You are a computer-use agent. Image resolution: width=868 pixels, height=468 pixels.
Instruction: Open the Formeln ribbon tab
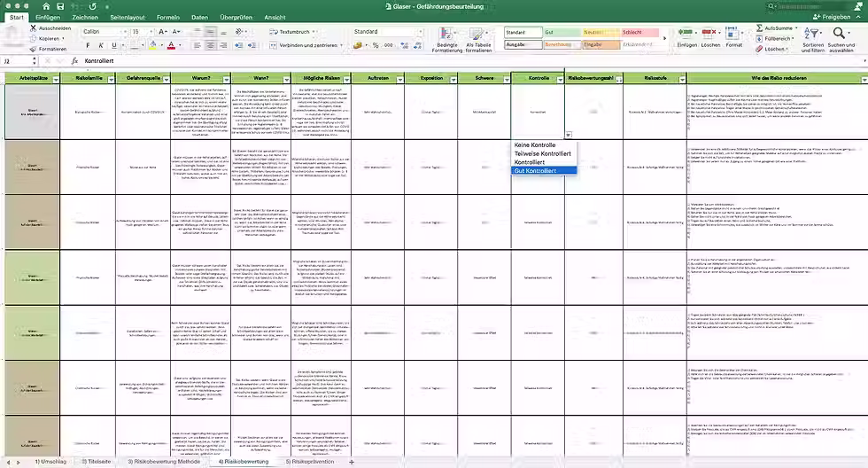(x=167, y=17)
